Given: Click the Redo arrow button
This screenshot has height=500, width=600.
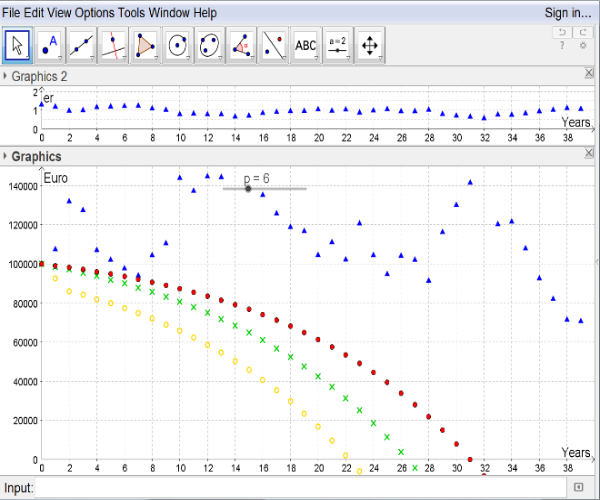Looking at the screenshot, I should [x=583, y=32].
